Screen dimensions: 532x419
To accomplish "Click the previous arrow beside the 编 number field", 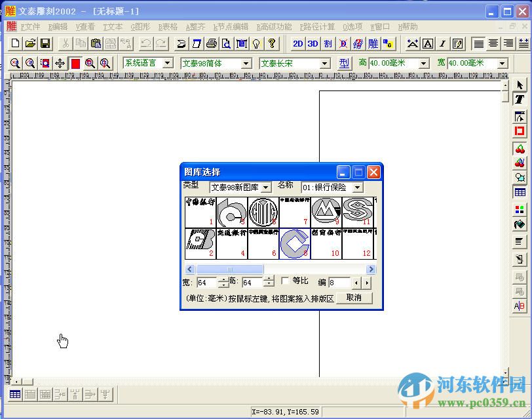I will (x=356, y=283).
